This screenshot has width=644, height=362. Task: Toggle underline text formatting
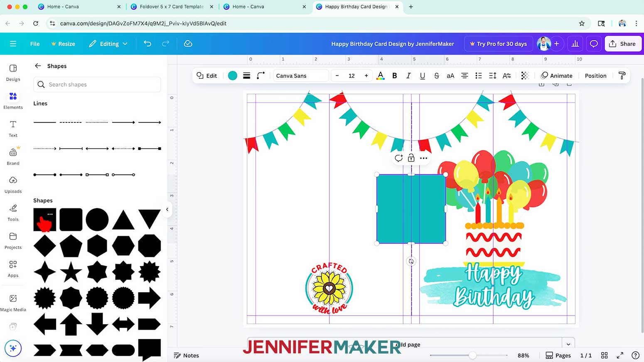(423, 76)
